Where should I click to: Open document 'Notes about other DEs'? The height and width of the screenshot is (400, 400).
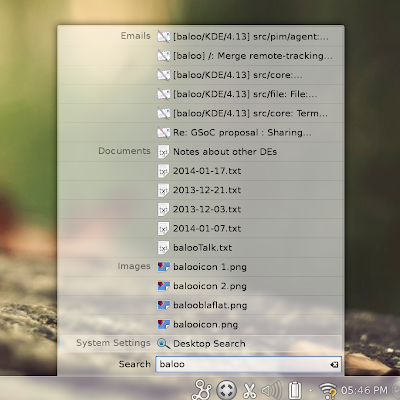click(201, 152)
